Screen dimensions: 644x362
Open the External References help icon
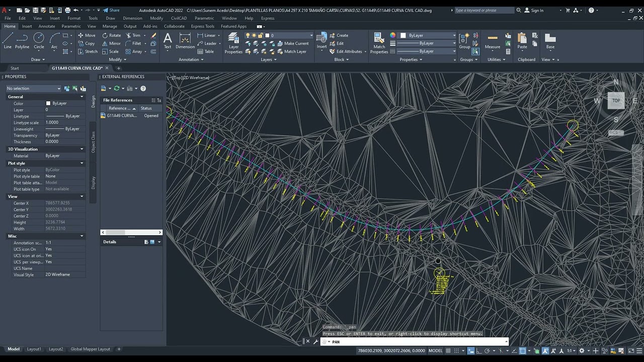pyautogui.click(x=143, y=88)
